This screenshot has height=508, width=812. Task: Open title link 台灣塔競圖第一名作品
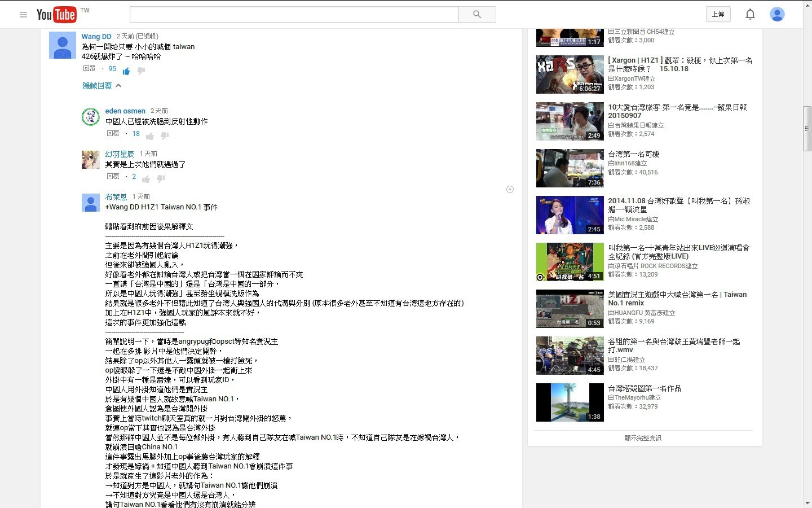pos(645,388)
